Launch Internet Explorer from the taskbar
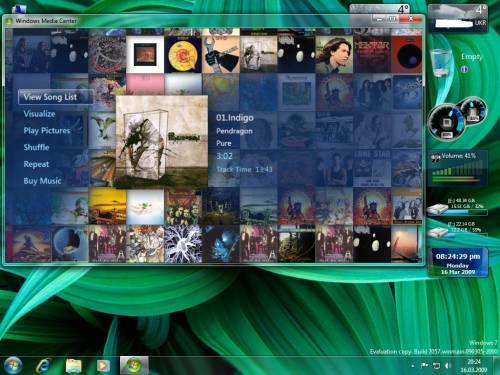The image size is (500, 375). 44,365
